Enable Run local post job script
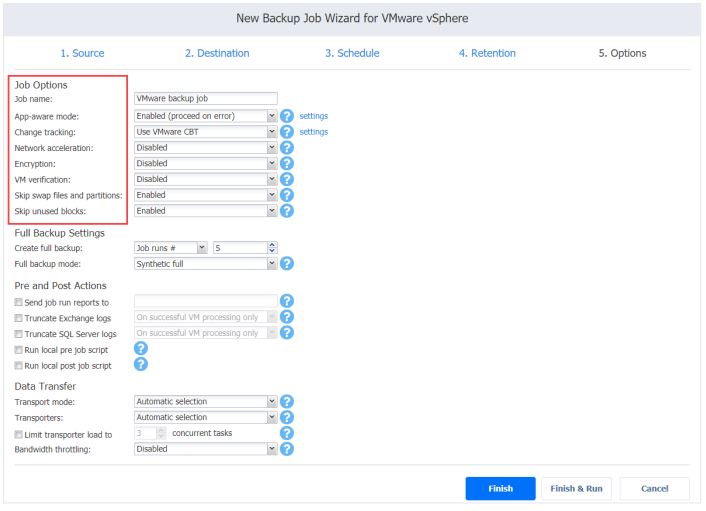706x511 pixels. [x=18, y=366]
